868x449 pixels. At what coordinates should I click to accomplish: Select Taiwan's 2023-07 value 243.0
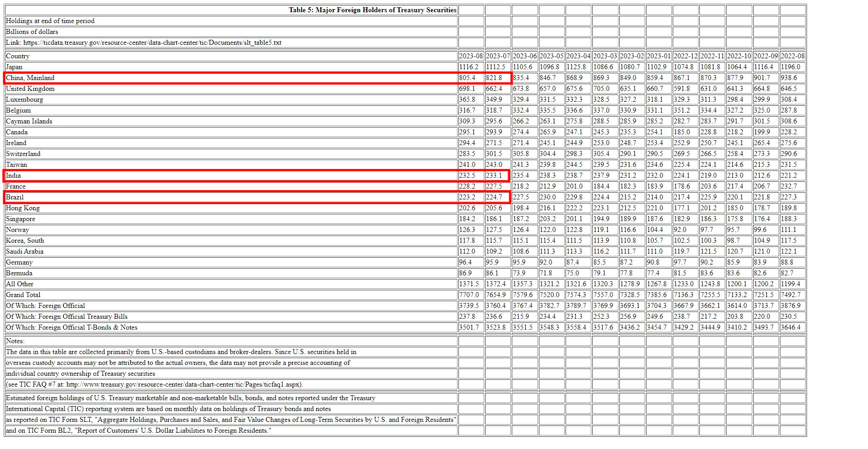(x=498, y=165)
